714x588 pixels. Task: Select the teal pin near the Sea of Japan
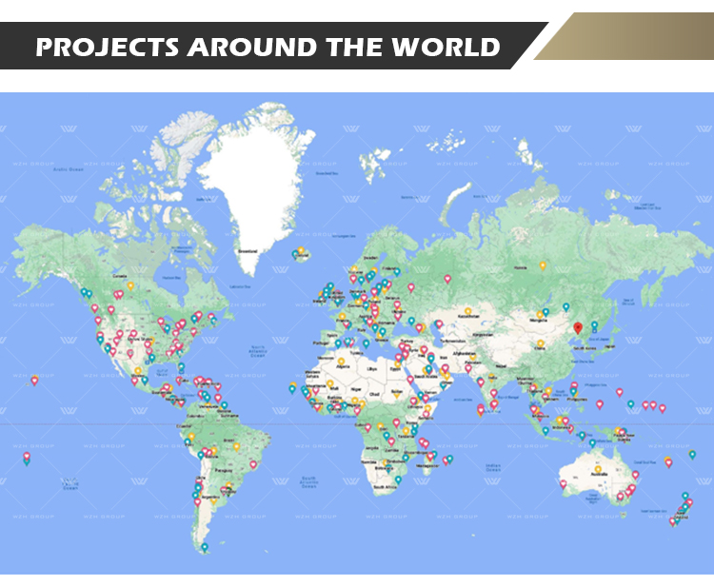point(594,325)
